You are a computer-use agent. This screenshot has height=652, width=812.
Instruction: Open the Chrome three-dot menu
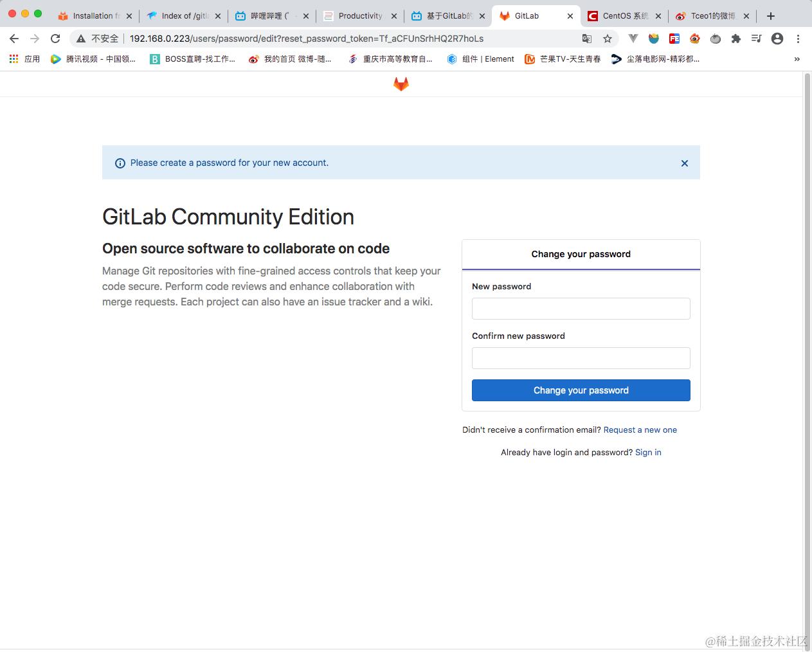click(x=798, y=39)
